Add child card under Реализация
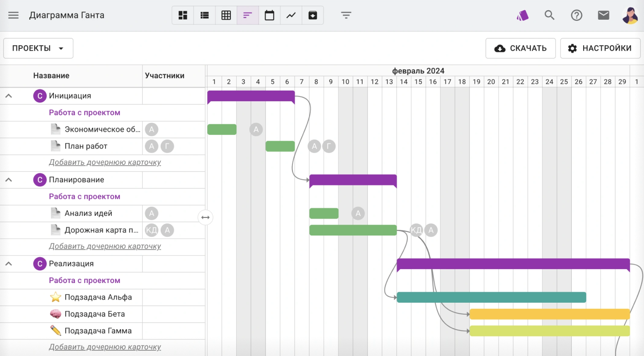 (105, 347)
